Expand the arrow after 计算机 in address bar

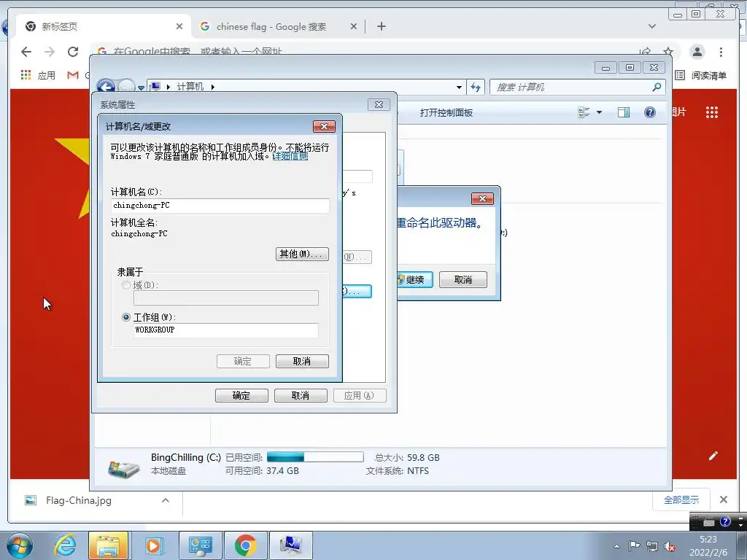212,87
